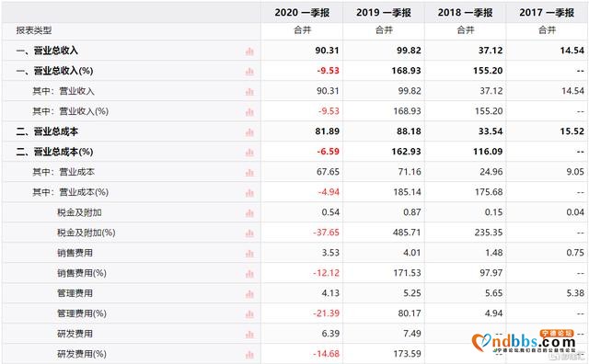The image size is (589, 364).
Task: View chart icon for 销售费用(%)
Action: [249, 274]
